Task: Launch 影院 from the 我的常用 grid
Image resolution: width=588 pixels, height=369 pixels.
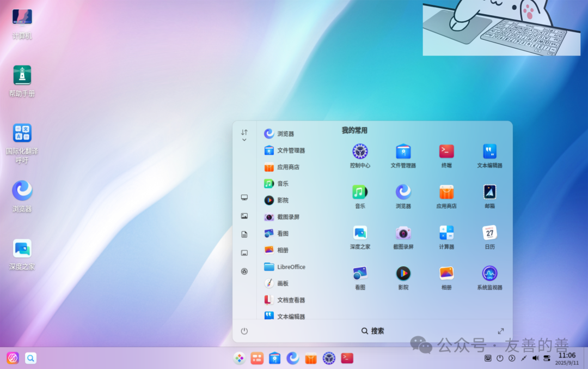Action: point(403,278)
